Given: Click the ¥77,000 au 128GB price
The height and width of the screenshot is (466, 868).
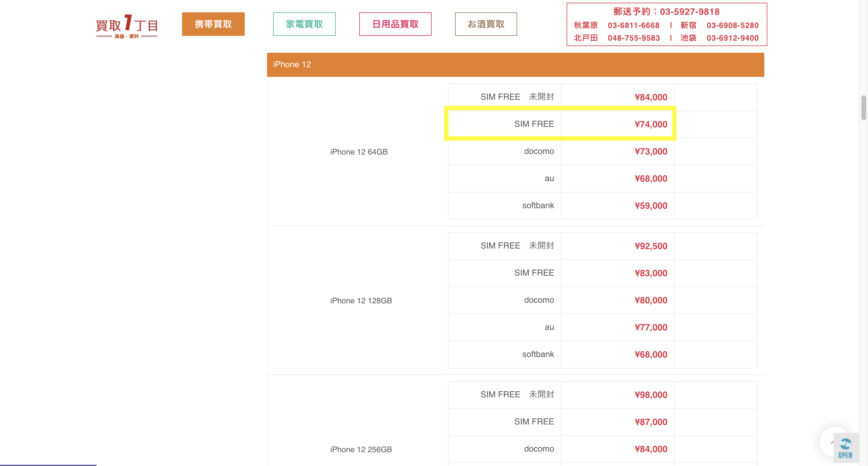Looking at the screenshot, I should (651, 327).
